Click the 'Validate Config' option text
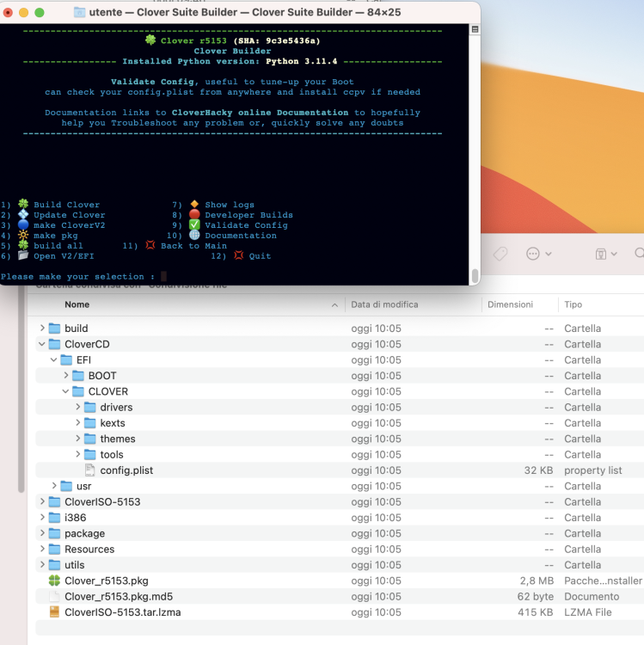This screenshot has height=645, width=644. [246, 225]
